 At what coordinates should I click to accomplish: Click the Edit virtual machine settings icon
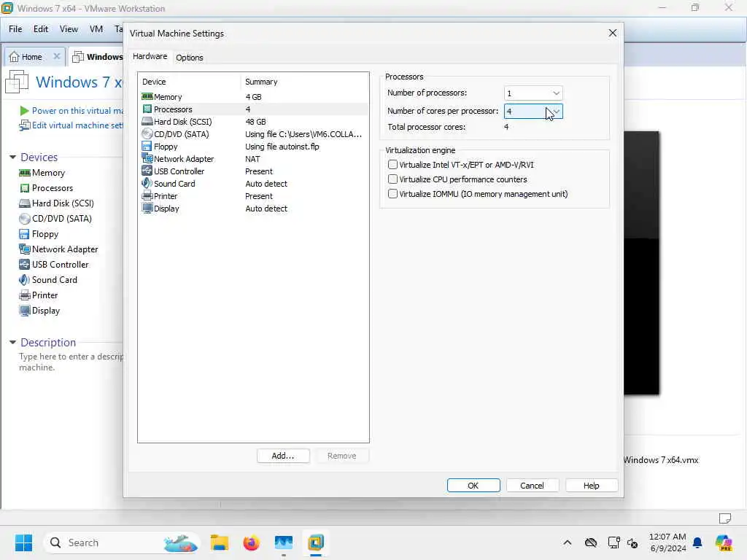(x=24, y=125)
